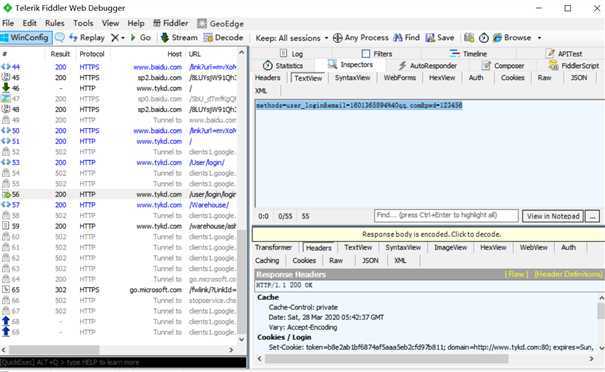This screenshot has width=605, height=372.
Task: Click the Any Process target icon
Action: pyautogui.click(x=338, y=38)
